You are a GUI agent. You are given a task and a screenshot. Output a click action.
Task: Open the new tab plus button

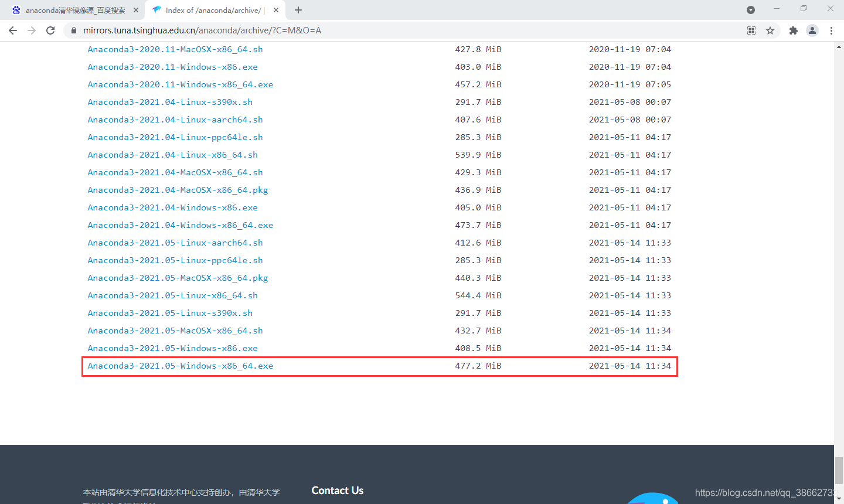(x=298, y=10)
